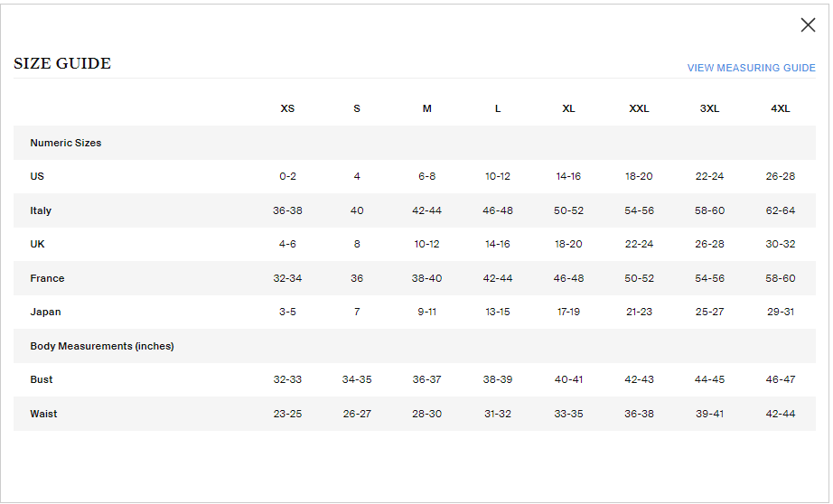Select the Bust 40-41 measurement cell
833x504 pixels.
pyautogui.click(x=568, y=379)
